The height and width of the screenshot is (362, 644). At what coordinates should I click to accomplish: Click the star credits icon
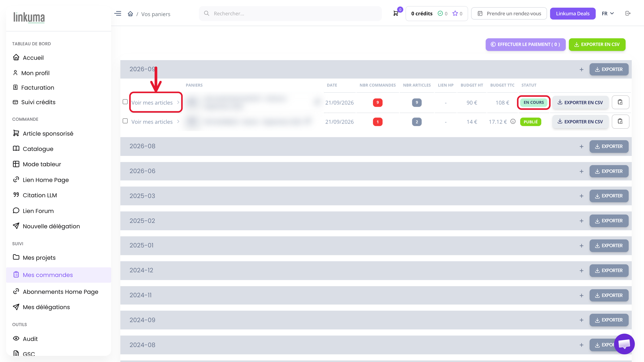tap(455, 13)
